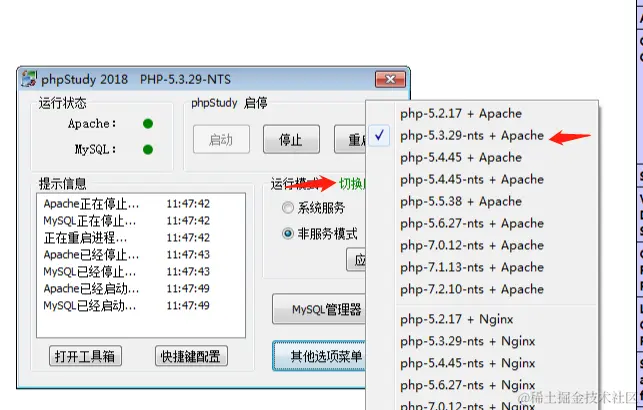The width and height of the screenshot is (643, 410).
Task: Choose php-5.4.45 + Apache
Action: click(482, 157)
